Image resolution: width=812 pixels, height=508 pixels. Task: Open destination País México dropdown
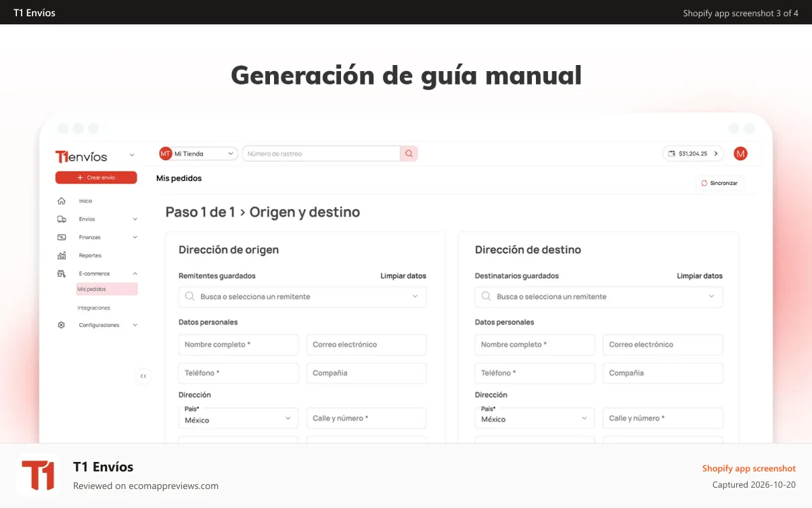click(x=535, y=418)
